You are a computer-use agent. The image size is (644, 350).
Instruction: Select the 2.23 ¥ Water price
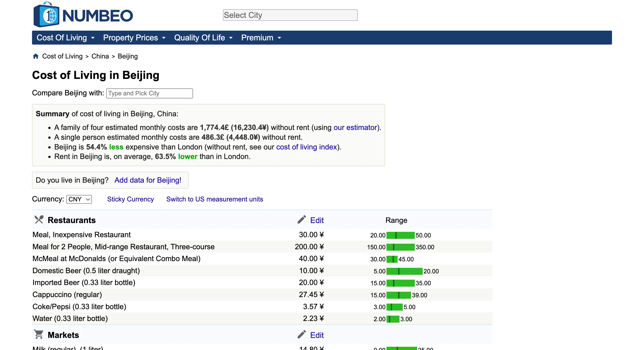click(x=313, y=318)
